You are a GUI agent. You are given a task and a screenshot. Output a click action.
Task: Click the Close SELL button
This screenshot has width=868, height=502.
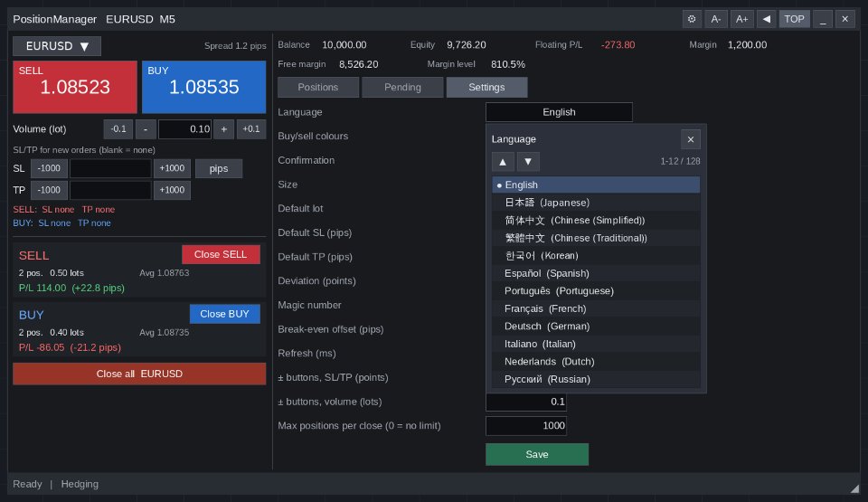(x=221, y=254)
